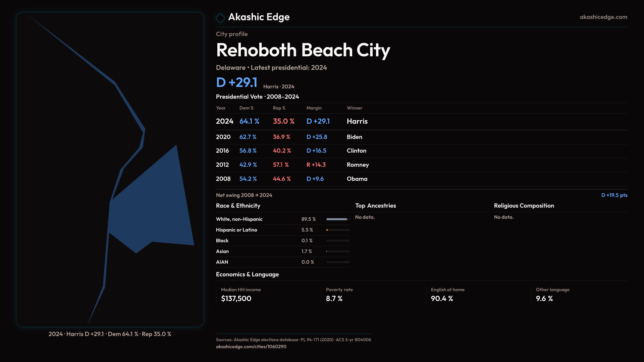Click the akashicedge.com/cities/1060290 footer URL

pos(251,347)
